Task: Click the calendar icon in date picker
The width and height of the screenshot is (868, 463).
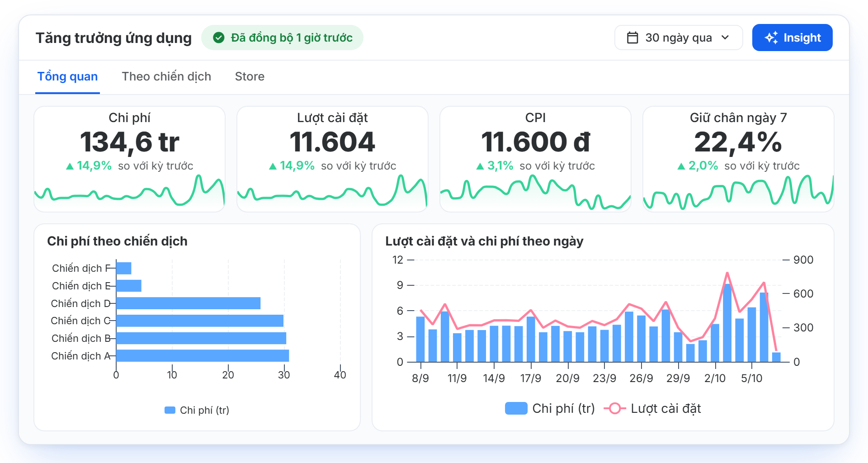Action: [632, 38]
